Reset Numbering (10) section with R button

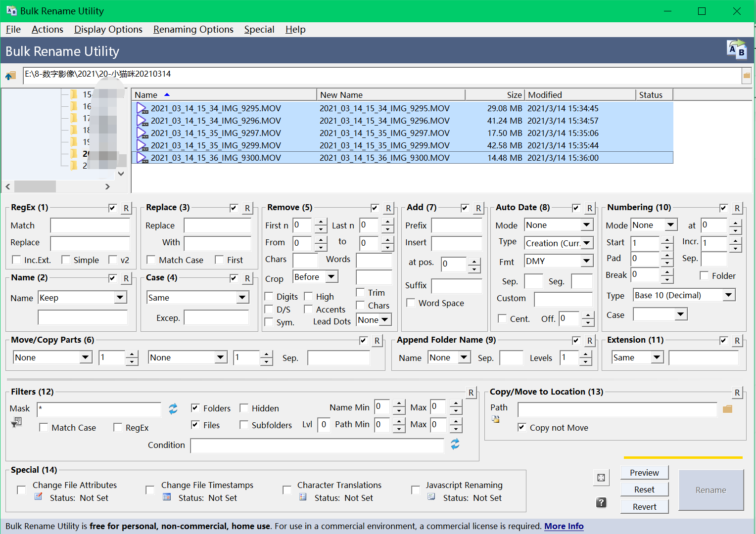coord(737,208)
